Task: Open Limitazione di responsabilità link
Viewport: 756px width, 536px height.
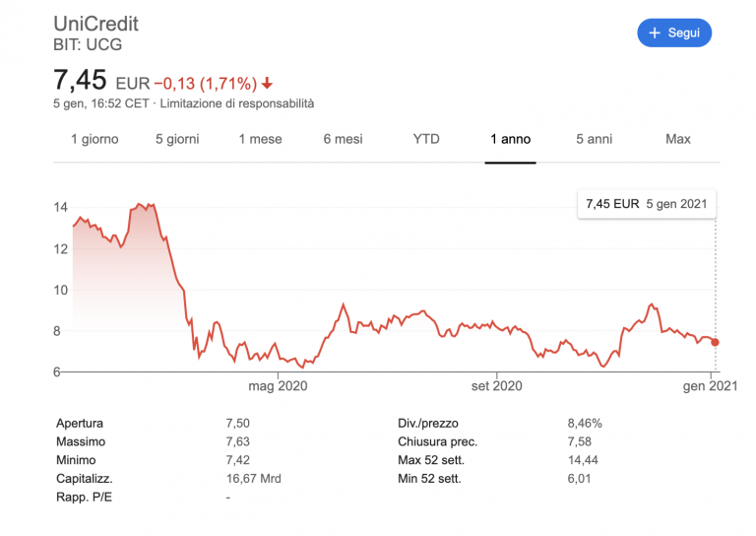Action: tap(237, 103)
